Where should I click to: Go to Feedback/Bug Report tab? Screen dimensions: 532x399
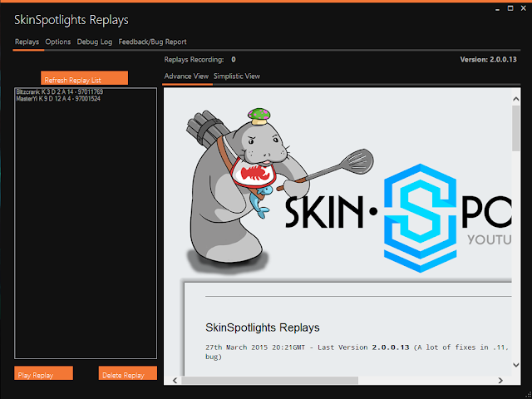click(152, 42)
